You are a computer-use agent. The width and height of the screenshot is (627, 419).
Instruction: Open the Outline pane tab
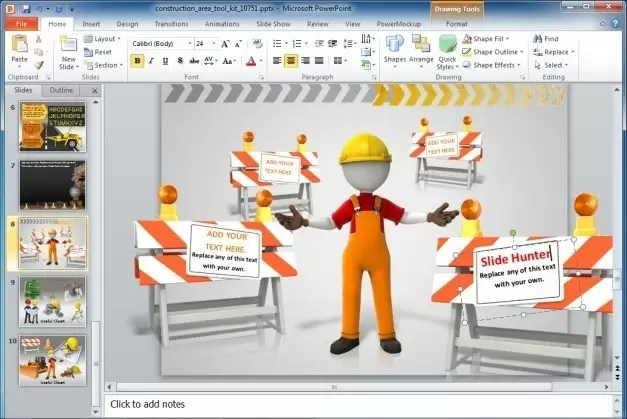pos(61,90)
